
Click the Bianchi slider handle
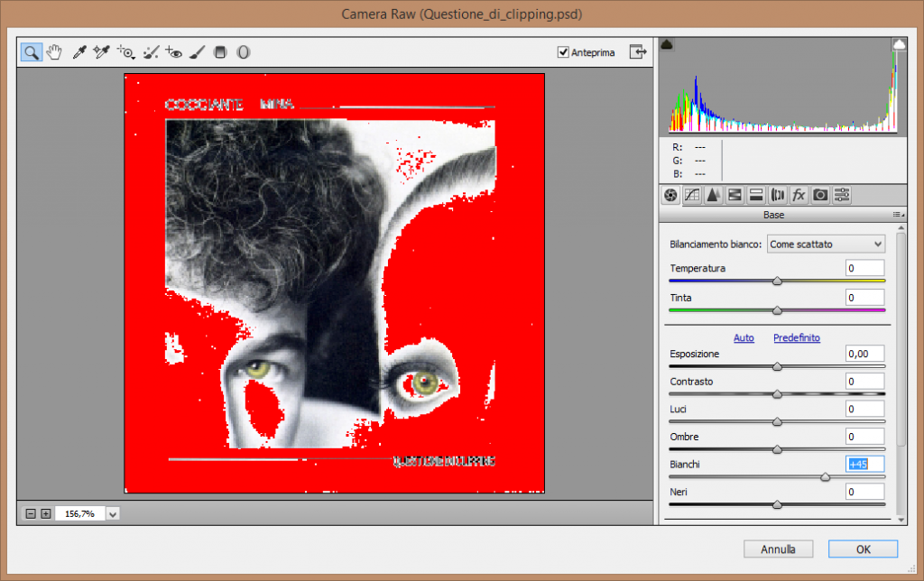826,476
